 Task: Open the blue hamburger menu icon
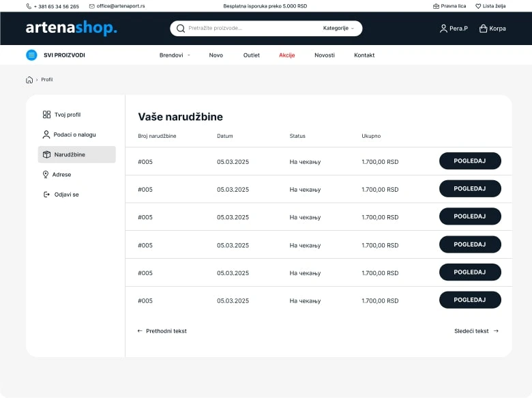pos(31,55)
